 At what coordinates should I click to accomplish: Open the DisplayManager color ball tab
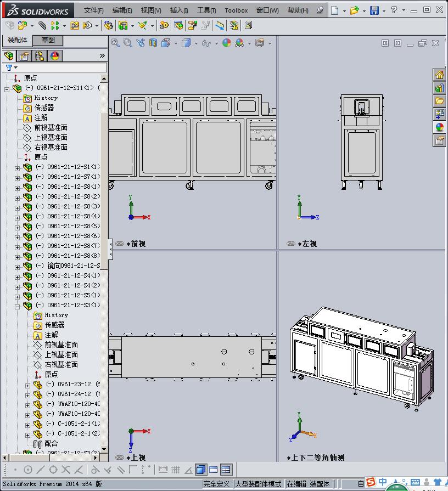55,56
